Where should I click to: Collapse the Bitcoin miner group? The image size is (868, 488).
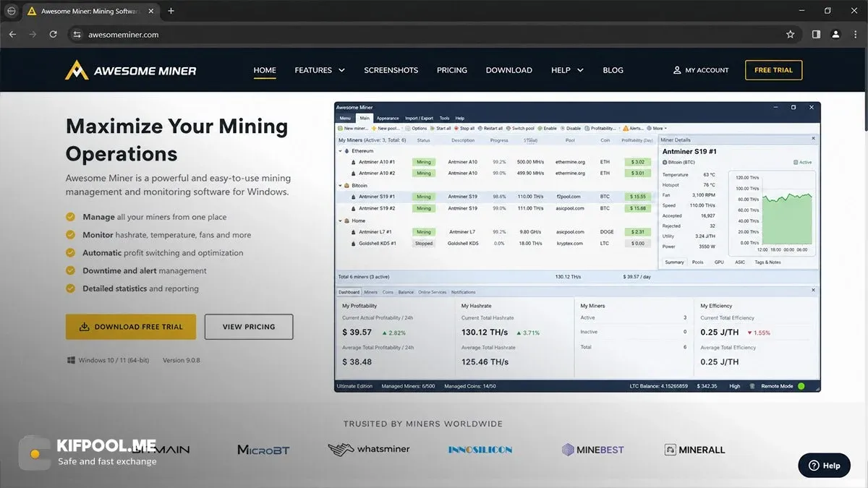(341, 186)
